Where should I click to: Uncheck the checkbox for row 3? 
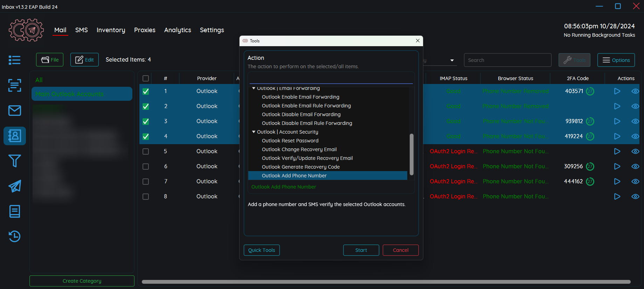point(146,121)
